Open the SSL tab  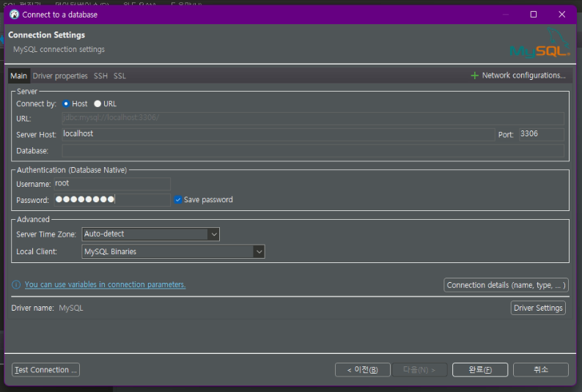(x=119, y=76)
